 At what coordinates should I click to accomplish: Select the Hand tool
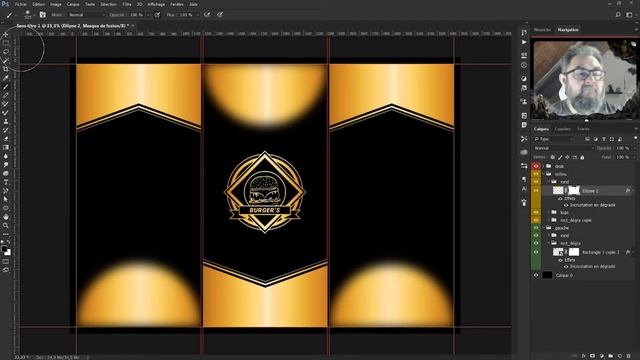[6, 217]
